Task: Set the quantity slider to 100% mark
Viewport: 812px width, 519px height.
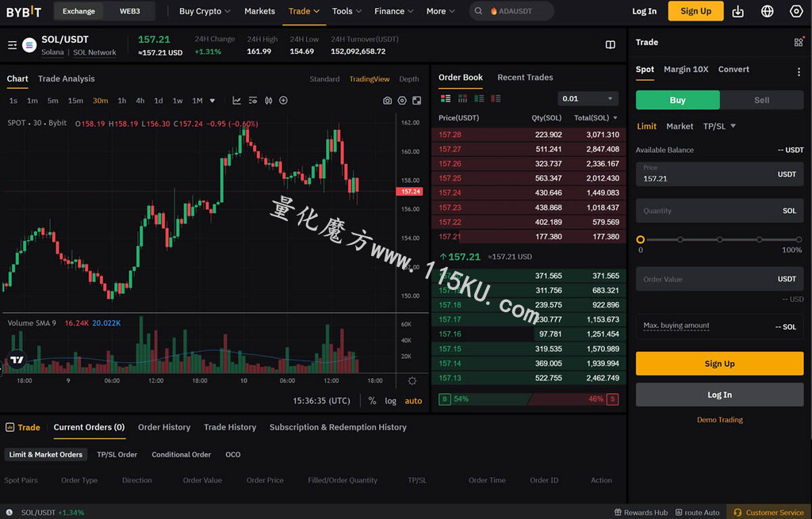Action: pos(799,239)
